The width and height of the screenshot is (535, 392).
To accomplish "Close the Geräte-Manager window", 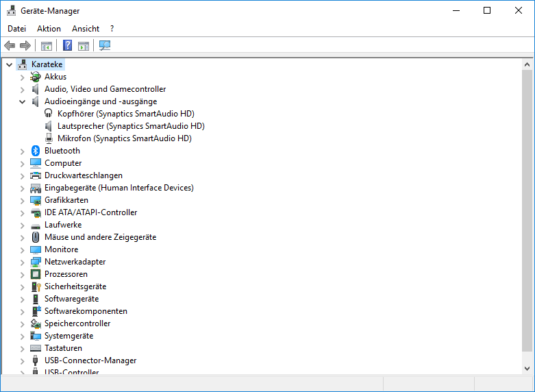I will [x=519, y=10].
